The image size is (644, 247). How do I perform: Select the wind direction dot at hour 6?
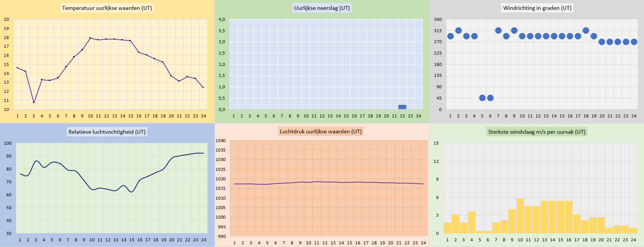(490, 98)
